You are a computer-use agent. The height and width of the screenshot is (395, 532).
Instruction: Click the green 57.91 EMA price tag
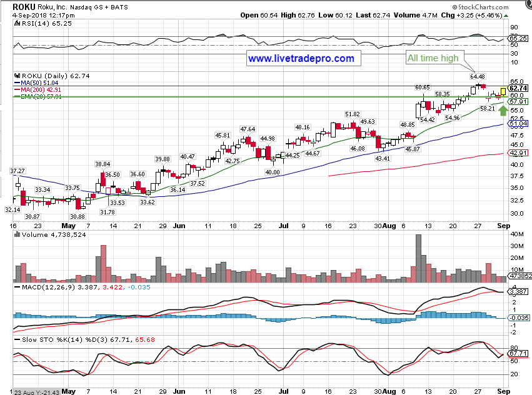coord(519,101)
